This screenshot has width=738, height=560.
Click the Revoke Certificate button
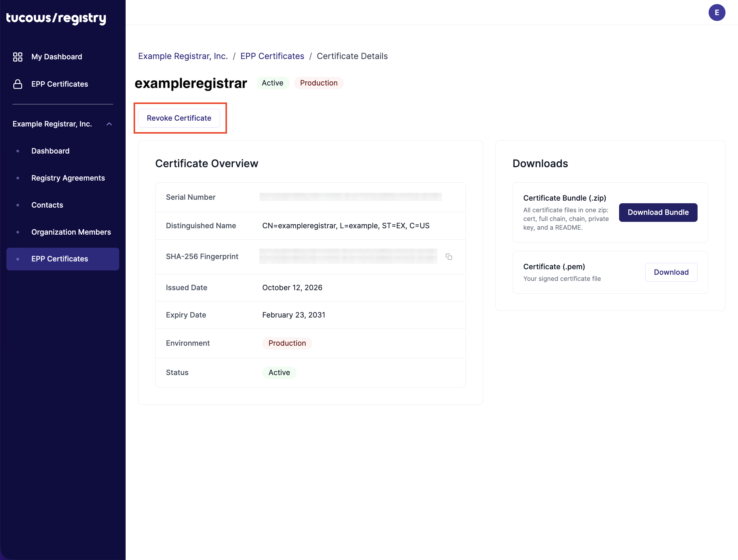179,118
